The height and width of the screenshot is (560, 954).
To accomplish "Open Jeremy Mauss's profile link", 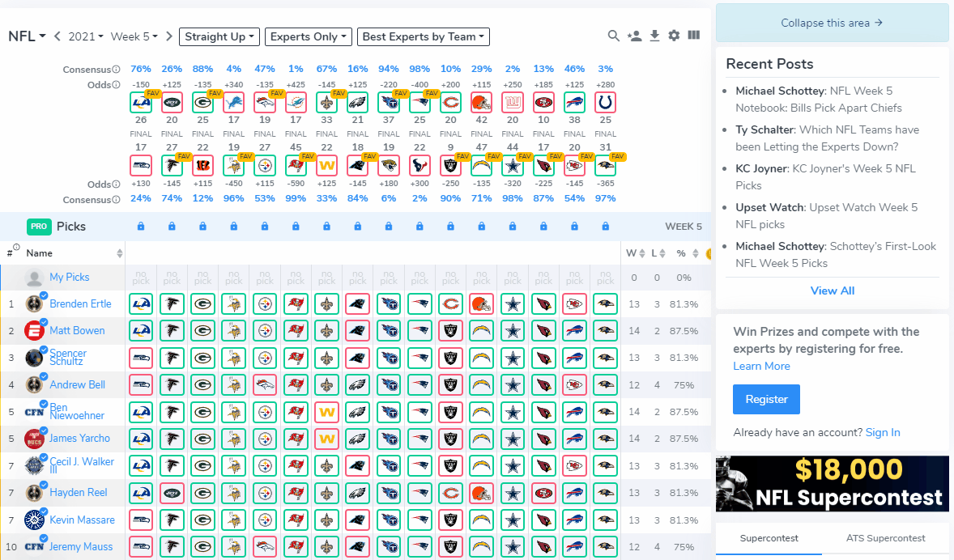I will point(80,546).
